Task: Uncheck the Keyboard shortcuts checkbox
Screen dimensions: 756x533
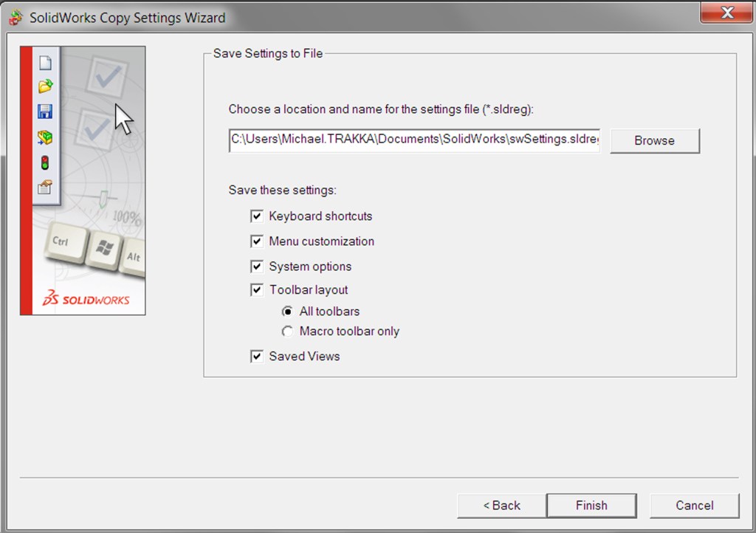Action: (257, 216)
